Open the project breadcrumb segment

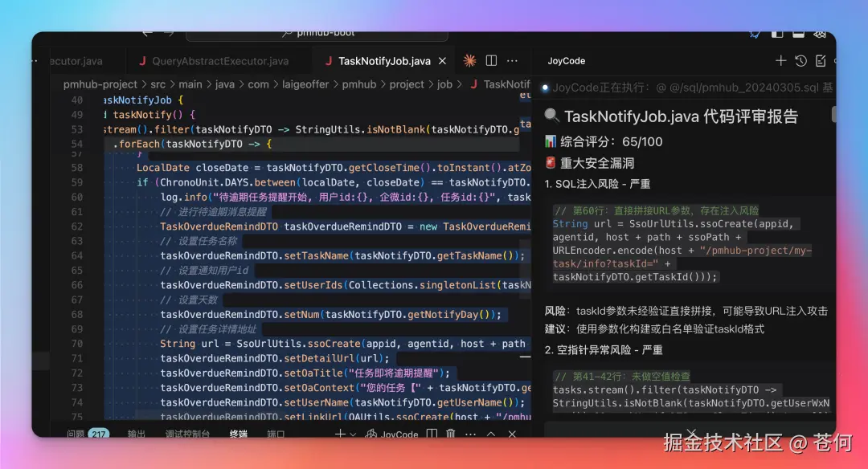coord(407,84)
